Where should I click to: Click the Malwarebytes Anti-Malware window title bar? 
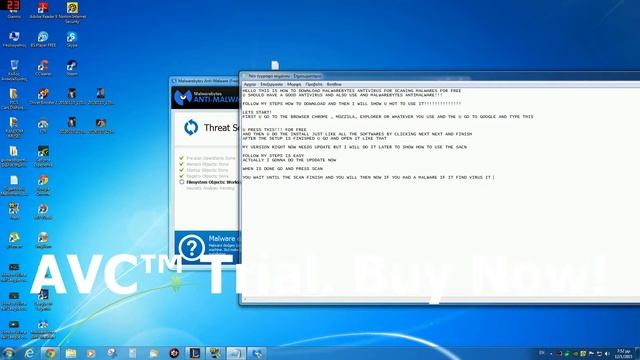tap(205, 81)
